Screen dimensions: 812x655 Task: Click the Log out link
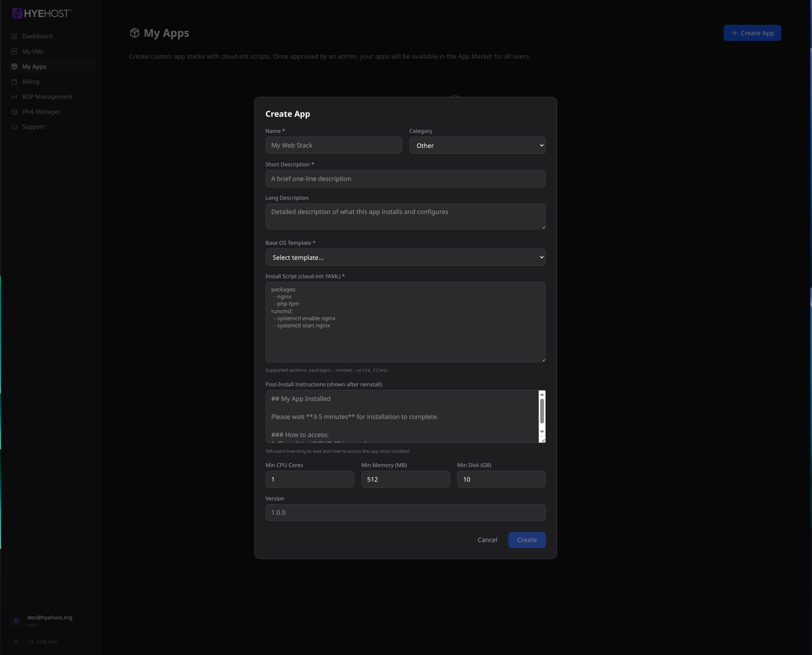click(43, 641)
